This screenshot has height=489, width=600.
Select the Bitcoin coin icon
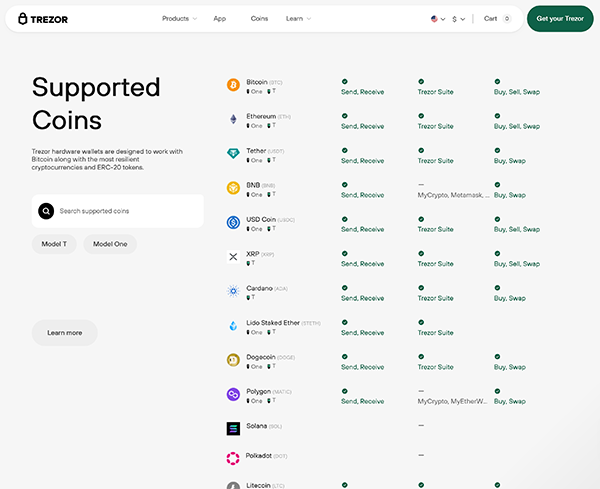pyautogui.click(x=233, y=85)
